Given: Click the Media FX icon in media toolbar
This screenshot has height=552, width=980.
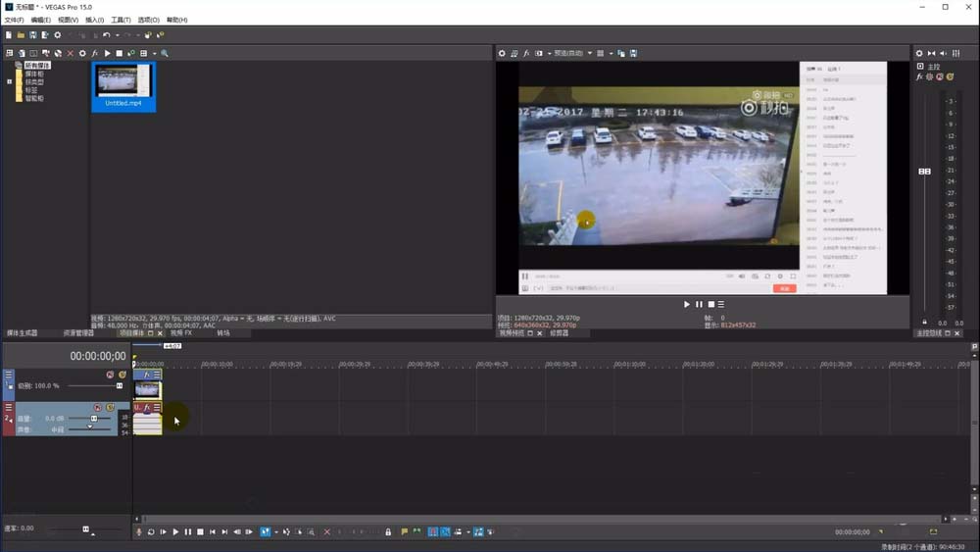Looking at the screenshot, I should tap(95, 53).
